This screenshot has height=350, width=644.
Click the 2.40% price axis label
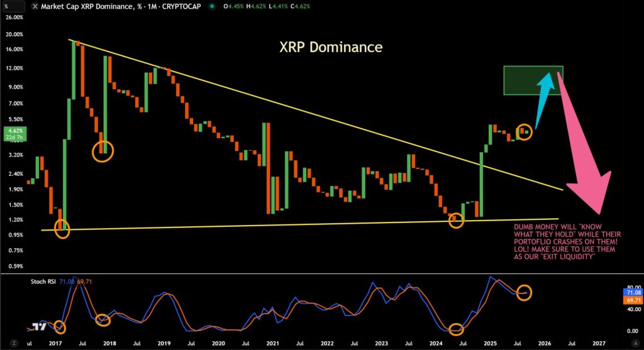click(16, 174)
